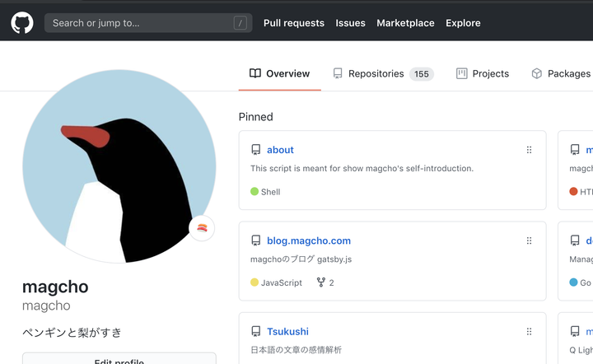Open the 'blog.magcho.com' repository link
Screen dimensions: 593x364
click(x=309, y=240)
